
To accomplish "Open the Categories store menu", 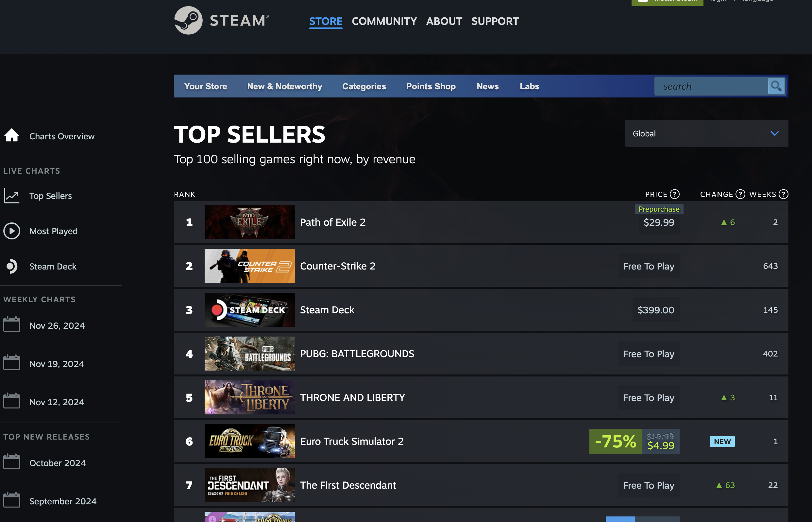I will point(364,86).
